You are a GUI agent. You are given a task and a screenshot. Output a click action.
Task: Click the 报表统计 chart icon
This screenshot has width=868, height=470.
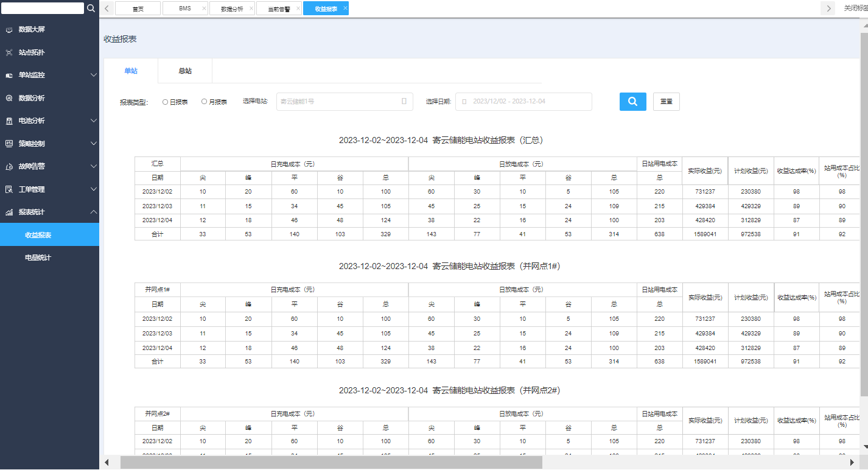pyautogui.click(x=9, y=212)
